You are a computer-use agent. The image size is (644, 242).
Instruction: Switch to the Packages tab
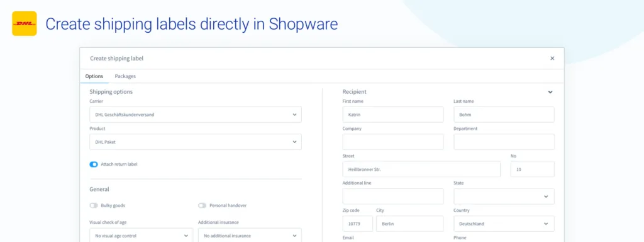point(125,76)
